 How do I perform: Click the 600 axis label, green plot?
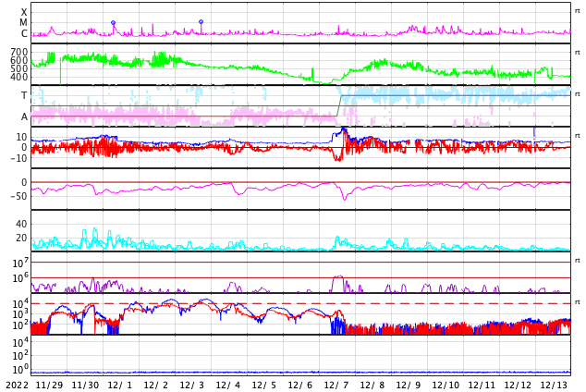[x=19, y=60]
